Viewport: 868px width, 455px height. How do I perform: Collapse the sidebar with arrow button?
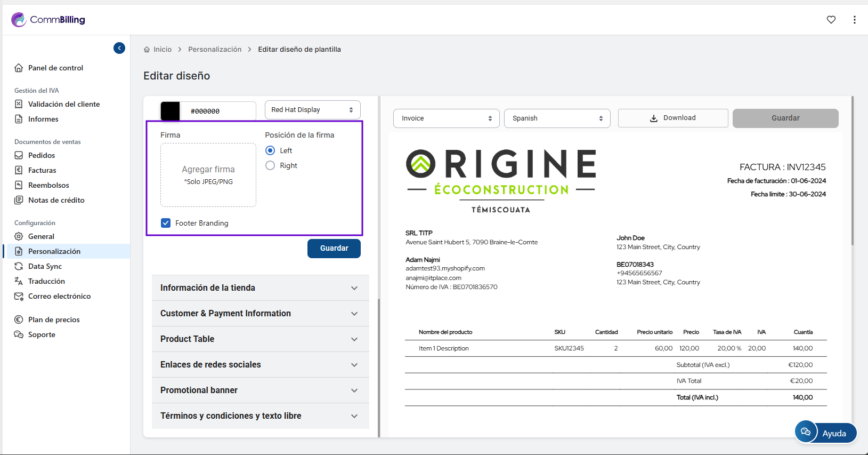(119, 48)
